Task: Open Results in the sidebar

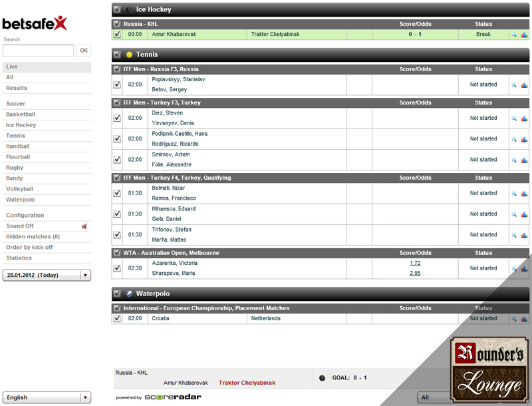Action: point(47,88)
